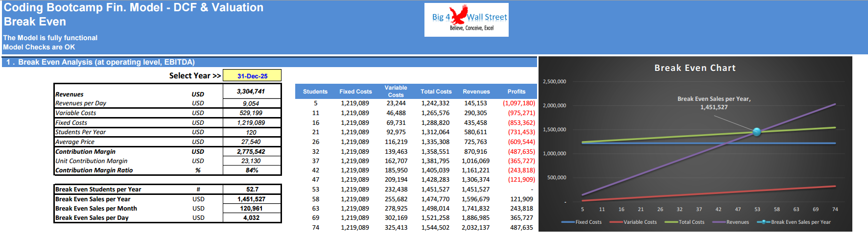The width and height of the screenshot is (868, 238).
Task: Click Variable Costs legend entry
Action: point(633,222)
